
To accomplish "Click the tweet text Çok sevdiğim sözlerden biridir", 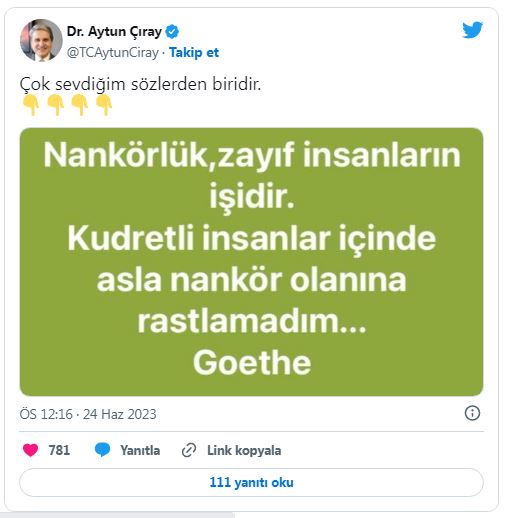I will 140,84.
